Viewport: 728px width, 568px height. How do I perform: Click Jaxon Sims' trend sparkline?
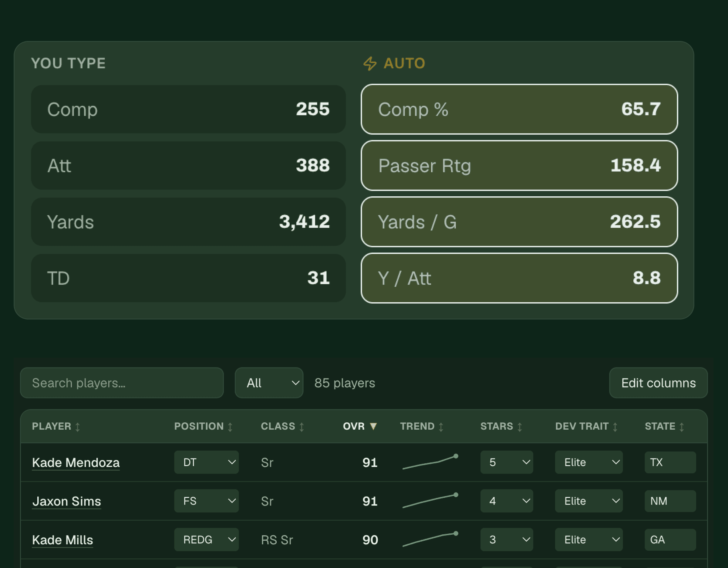coord(430,501)
